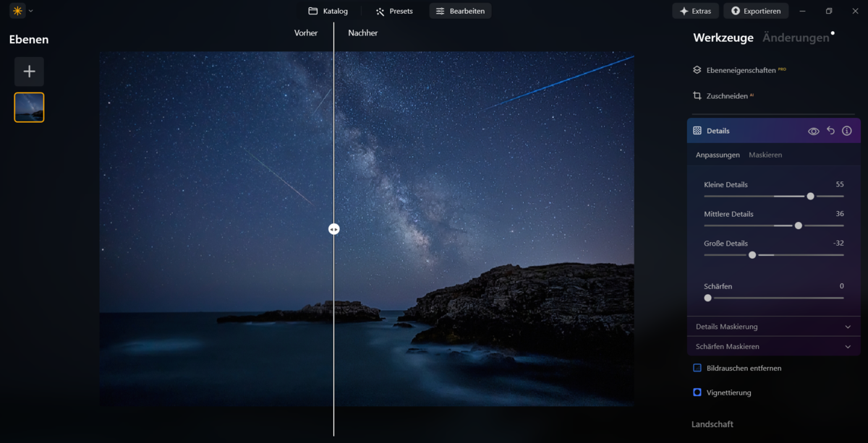
Task: Enable Bildrauschen entfernen
Action: pos(697,368)
